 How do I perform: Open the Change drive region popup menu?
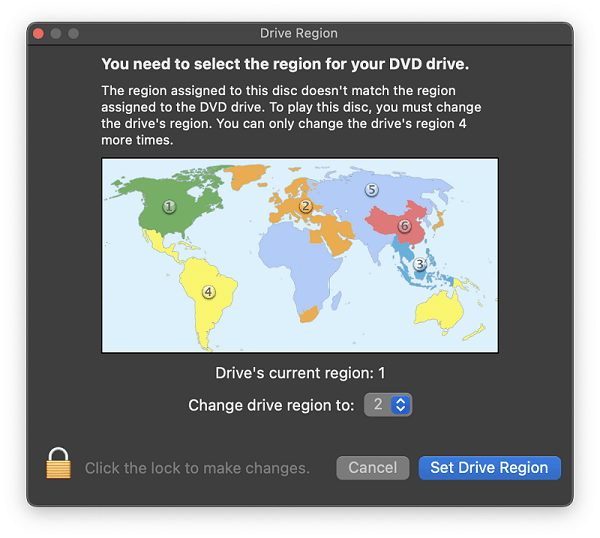tap(388, 405)
